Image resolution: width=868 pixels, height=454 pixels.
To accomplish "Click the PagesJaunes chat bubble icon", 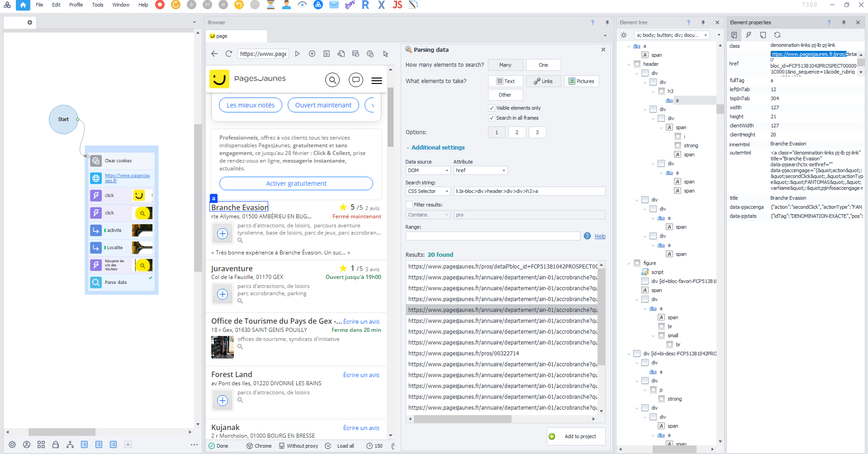I will [x=356, y=80].
